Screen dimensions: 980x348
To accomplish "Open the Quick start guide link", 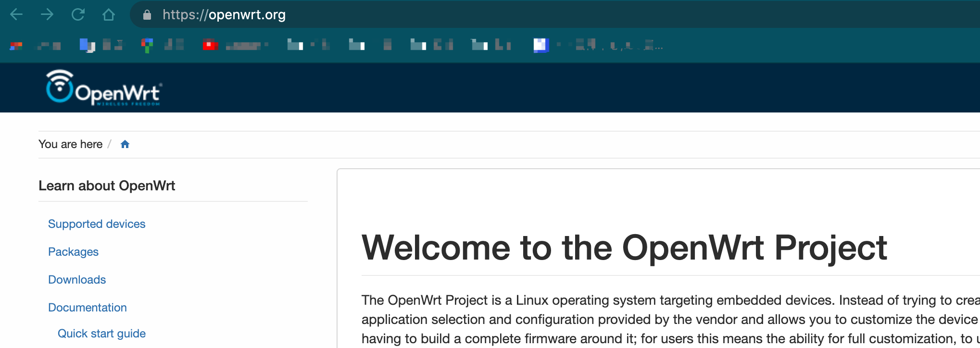I will pyautogui.click(x=101, y=334).
